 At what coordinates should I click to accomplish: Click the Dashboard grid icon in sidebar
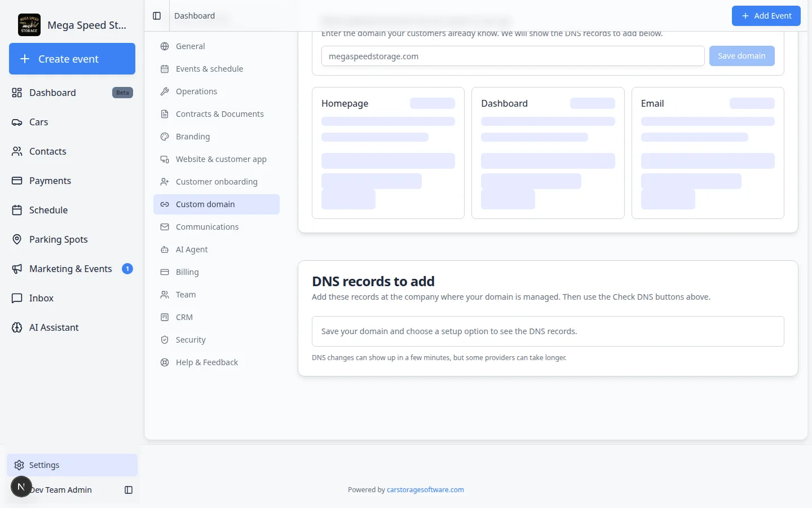[x=17, y=93]
